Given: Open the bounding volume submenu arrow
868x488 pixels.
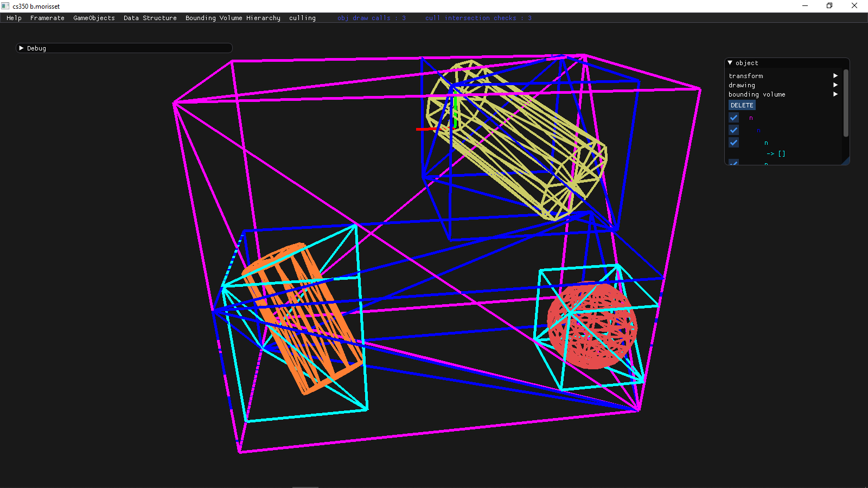Looking at the screenshot, I should (x=835, y=94).
